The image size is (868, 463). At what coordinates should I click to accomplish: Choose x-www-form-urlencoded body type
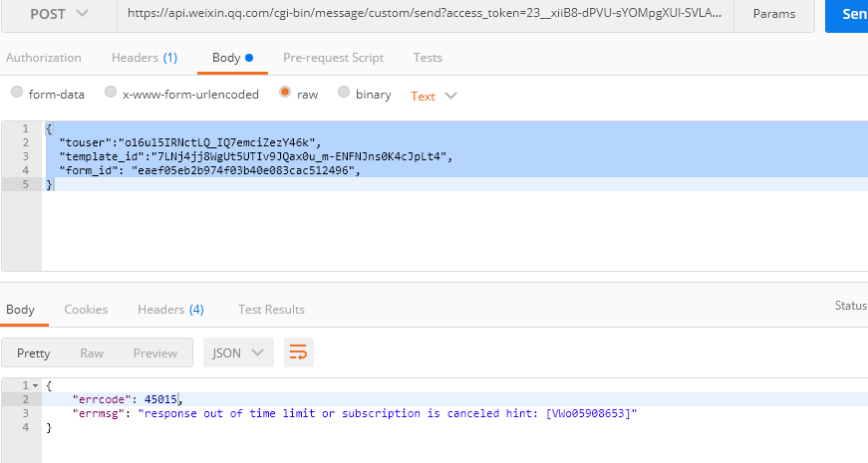(111, 92)
